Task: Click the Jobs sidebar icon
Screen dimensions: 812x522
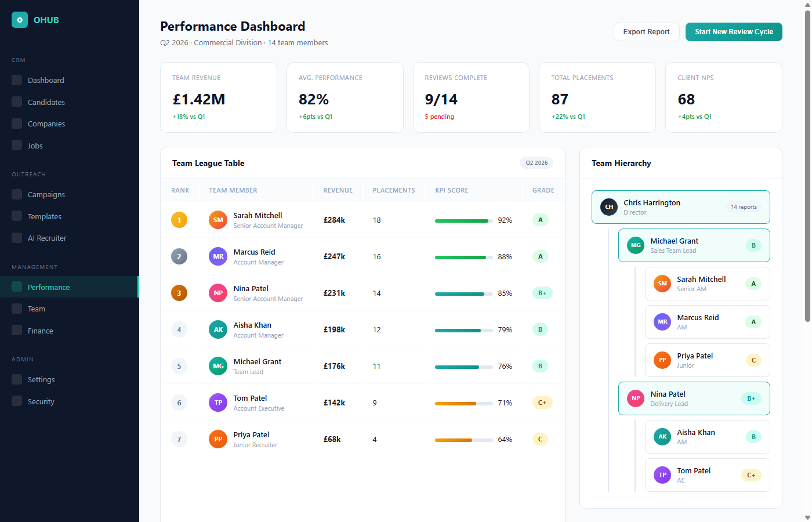Action: (17, 146)
